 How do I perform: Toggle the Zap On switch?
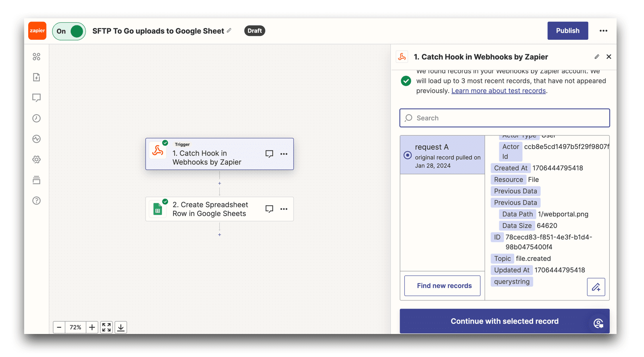click(x=69, y=31)
